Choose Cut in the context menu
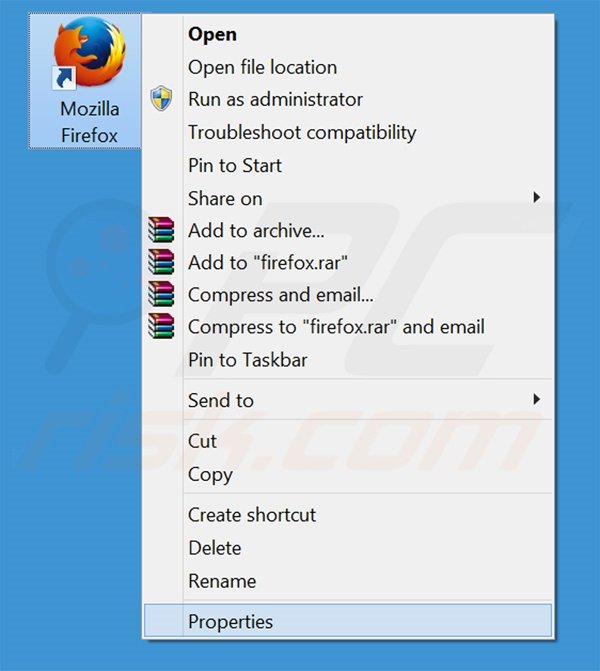The image size is (600, 671). coord(202,441)
